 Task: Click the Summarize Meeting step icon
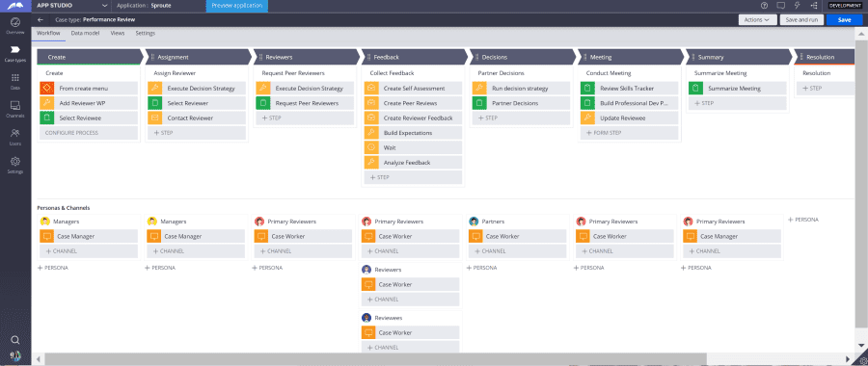[x=695, y=88]
